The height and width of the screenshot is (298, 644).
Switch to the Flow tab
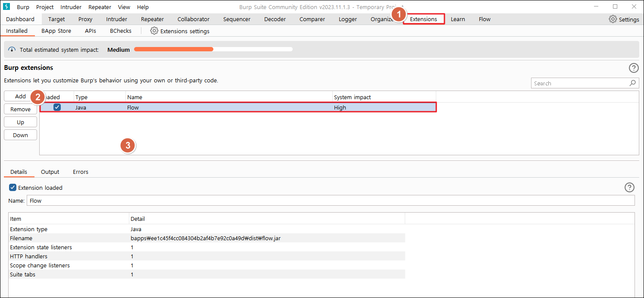[485, 19]
